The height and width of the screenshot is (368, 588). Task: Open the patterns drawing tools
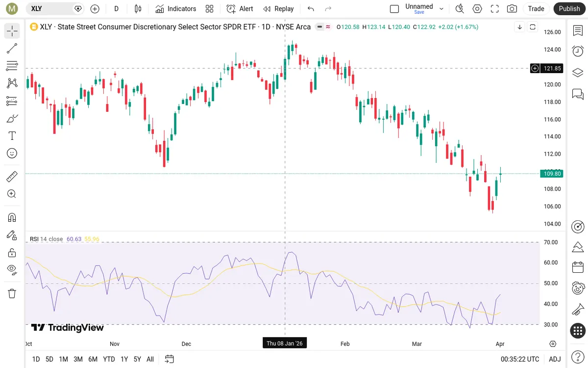pyautogui.click(x=12, y=83)
